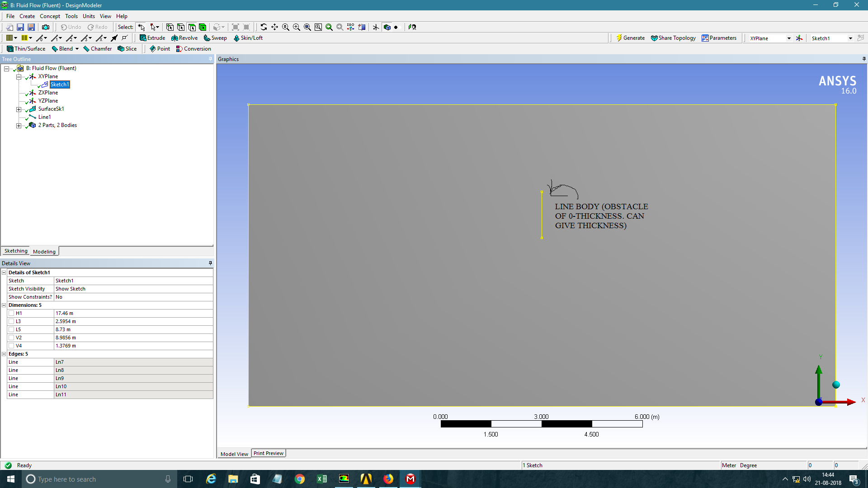The height and width of the screenshot is (488, 868).
Task: Switch to the Modeling tab
Action: click(x=44, y=252)
